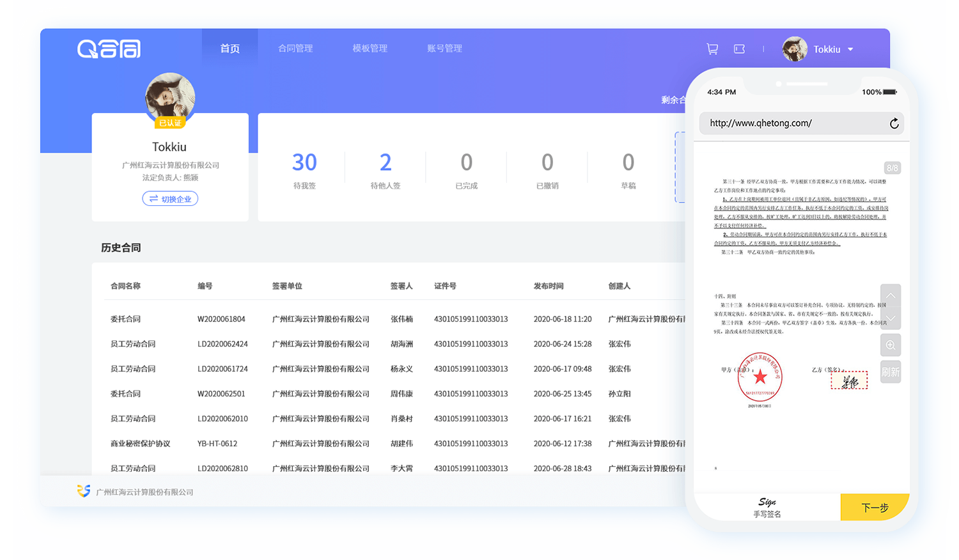Click the 8/8 page indicator on phone

tap(892, 168)
